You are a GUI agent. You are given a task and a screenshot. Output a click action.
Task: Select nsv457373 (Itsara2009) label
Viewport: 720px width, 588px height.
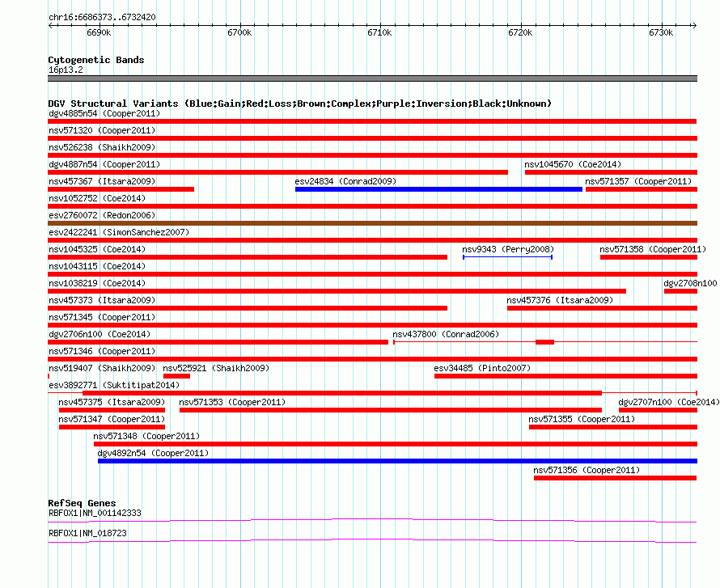point(102,300)
